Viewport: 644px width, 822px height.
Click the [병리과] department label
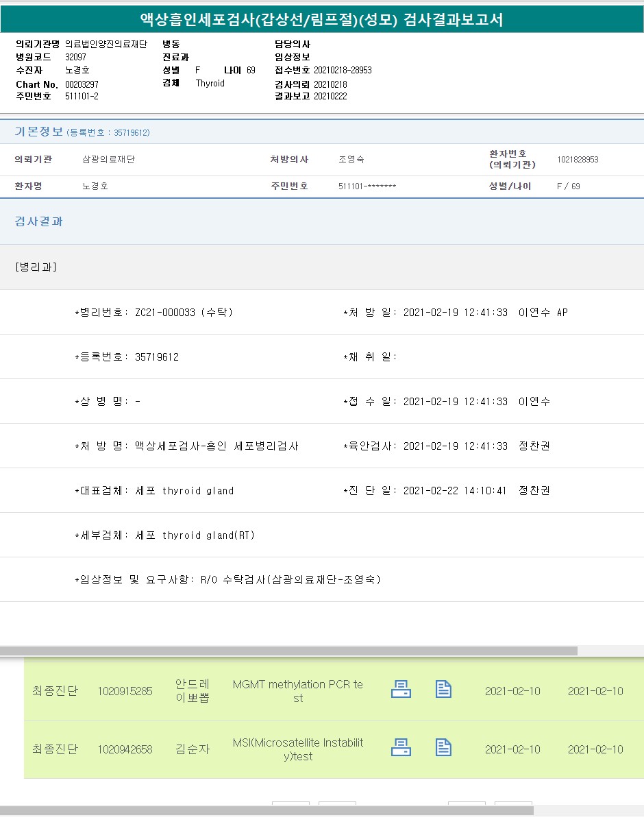click(36, 267)
